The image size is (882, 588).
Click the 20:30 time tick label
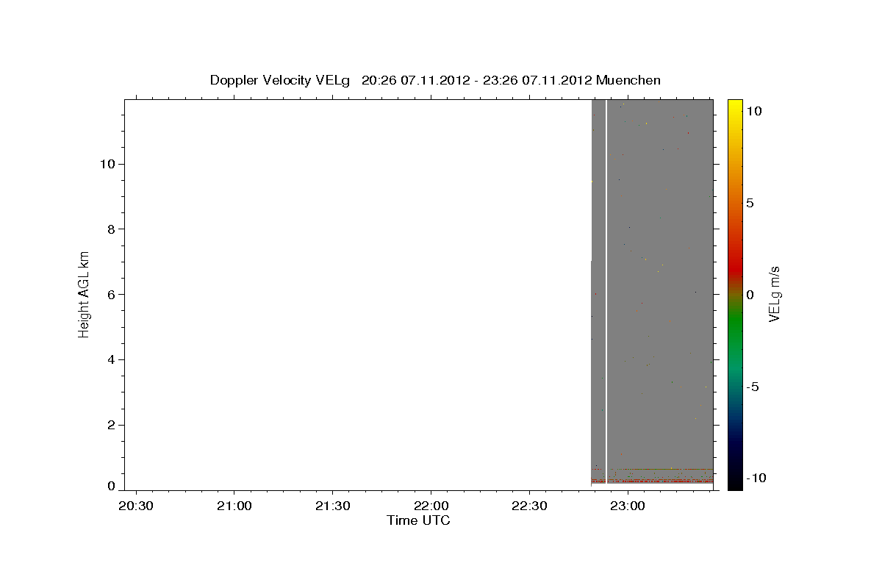click(x=135, y=506)
